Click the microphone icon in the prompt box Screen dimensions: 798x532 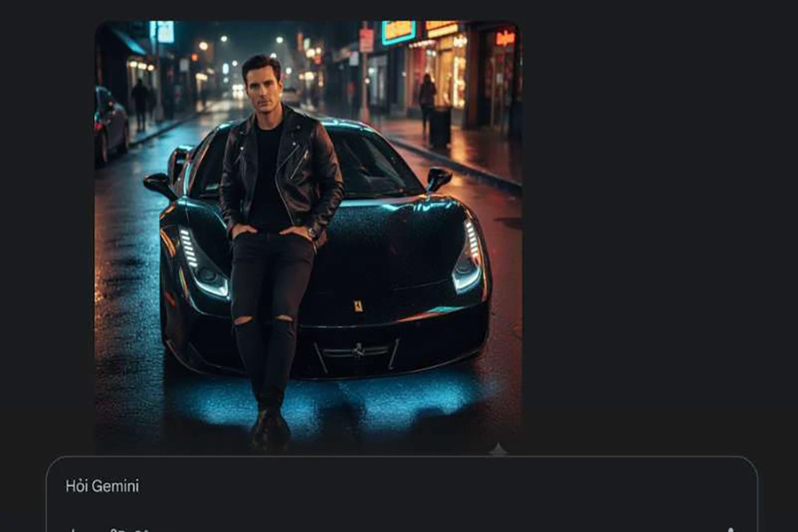click(x=730, y=528)
